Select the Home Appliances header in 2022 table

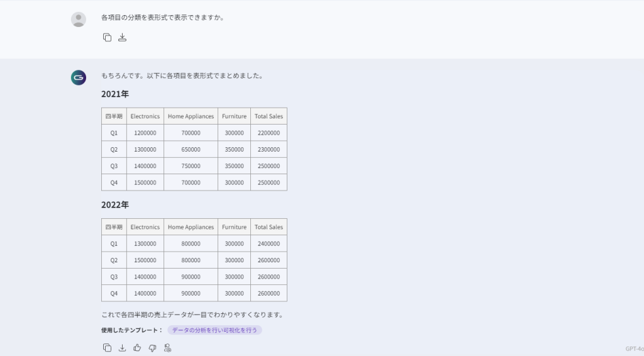tap(191, 227)
